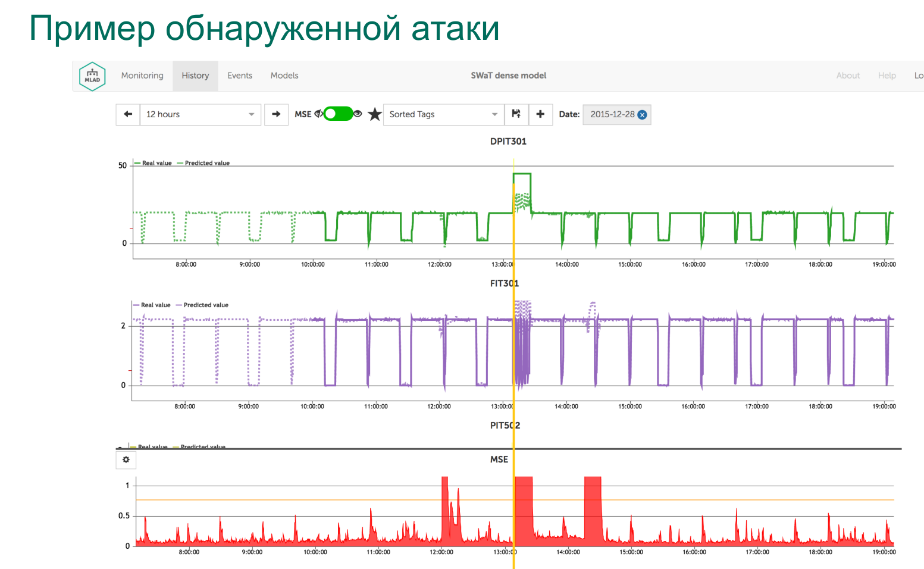The width and height of the screenshot is (924, 569).
Task: Open the 12 hours time range dropdown
Action: tap(200, 114)
